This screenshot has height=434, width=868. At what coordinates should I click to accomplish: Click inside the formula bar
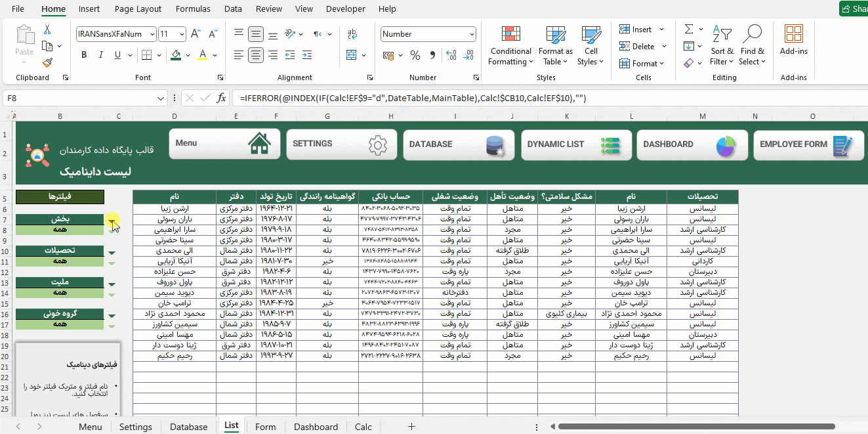point(551,98)
